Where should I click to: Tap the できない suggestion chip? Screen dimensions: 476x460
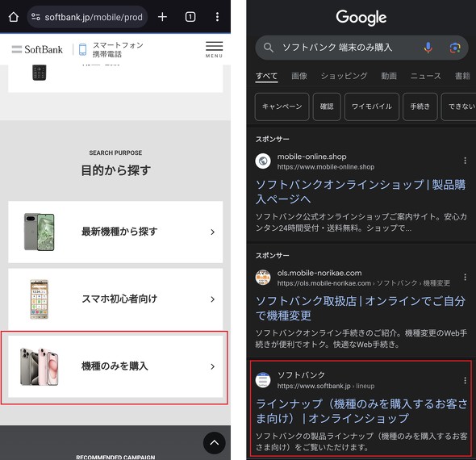tap(460, 107)
